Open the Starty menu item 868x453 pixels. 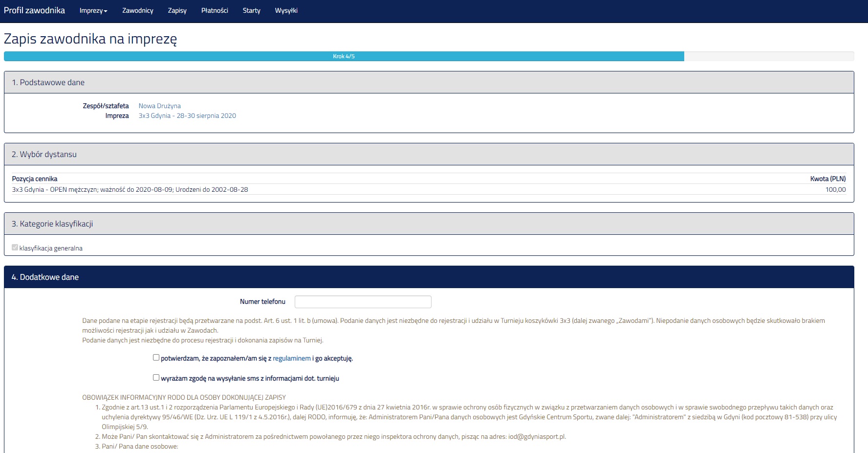click(251, 11)
